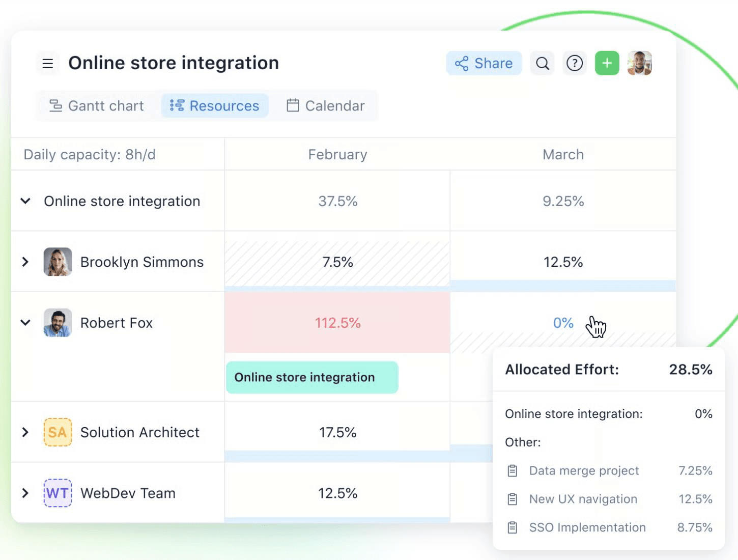The width and height of the screenshot is (738, 560).
Task: Click the Online store integration page title
Action: tap(174, 63)
